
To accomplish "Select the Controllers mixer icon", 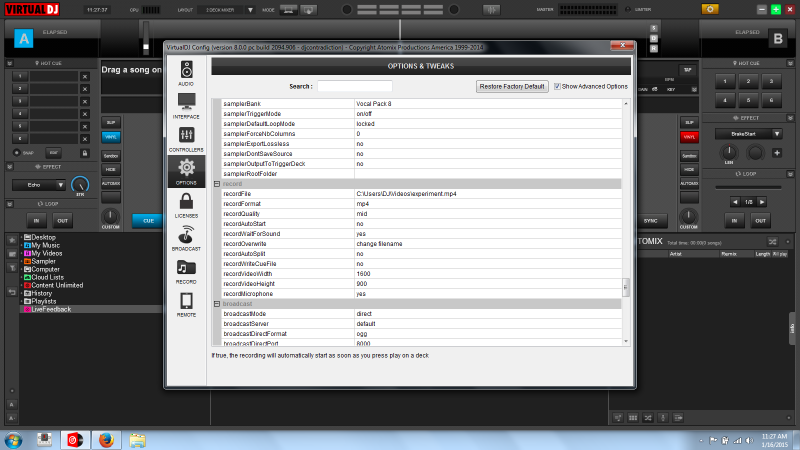I will pos(186,139).
